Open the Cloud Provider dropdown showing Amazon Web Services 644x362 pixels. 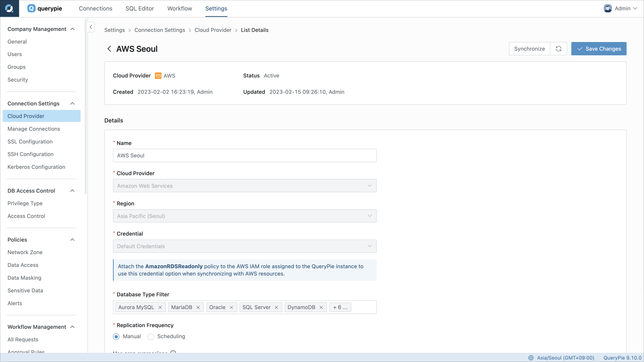[x=244, y=186]
